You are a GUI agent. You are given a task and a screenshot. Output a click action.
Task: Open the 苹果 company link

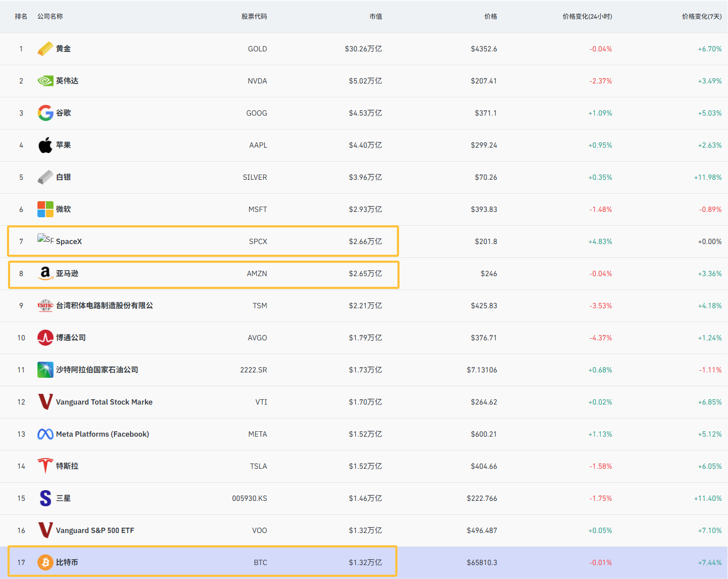(64, 145)
